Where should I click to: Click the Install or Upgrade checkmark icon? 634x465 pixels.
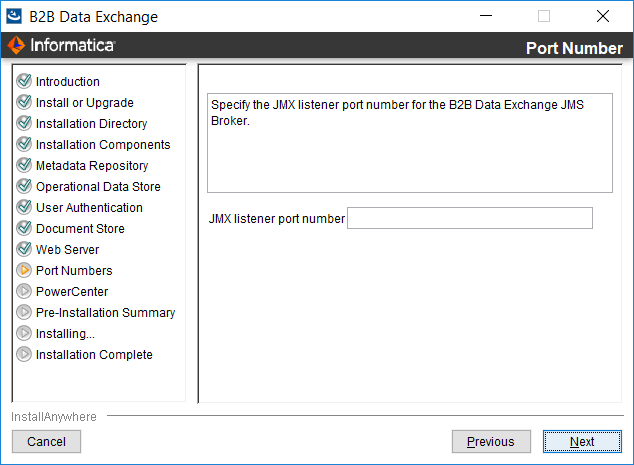[x=24, y=102]
